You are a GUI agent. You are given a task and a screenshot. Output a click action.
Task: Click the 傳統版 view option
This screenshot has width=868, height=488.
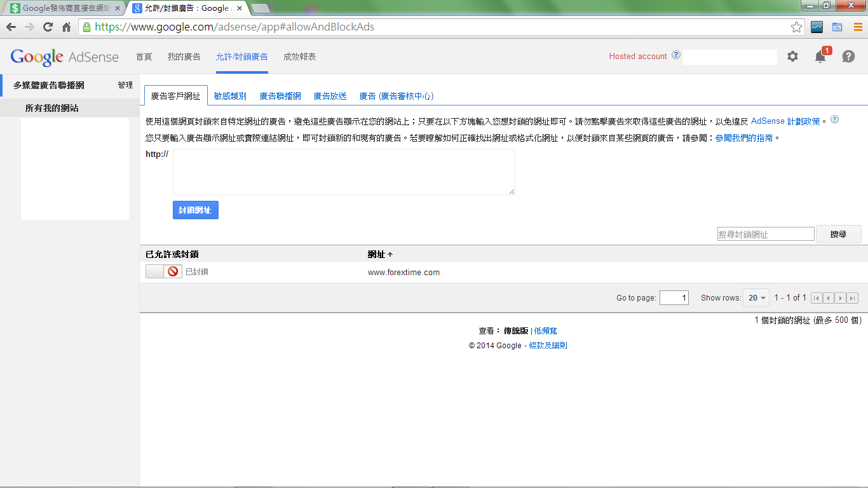pos(516,331)
